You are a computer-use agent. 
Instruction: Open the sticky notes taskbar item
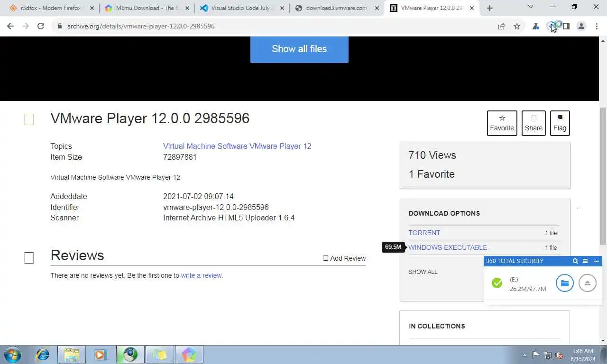[x=160, y=355]
